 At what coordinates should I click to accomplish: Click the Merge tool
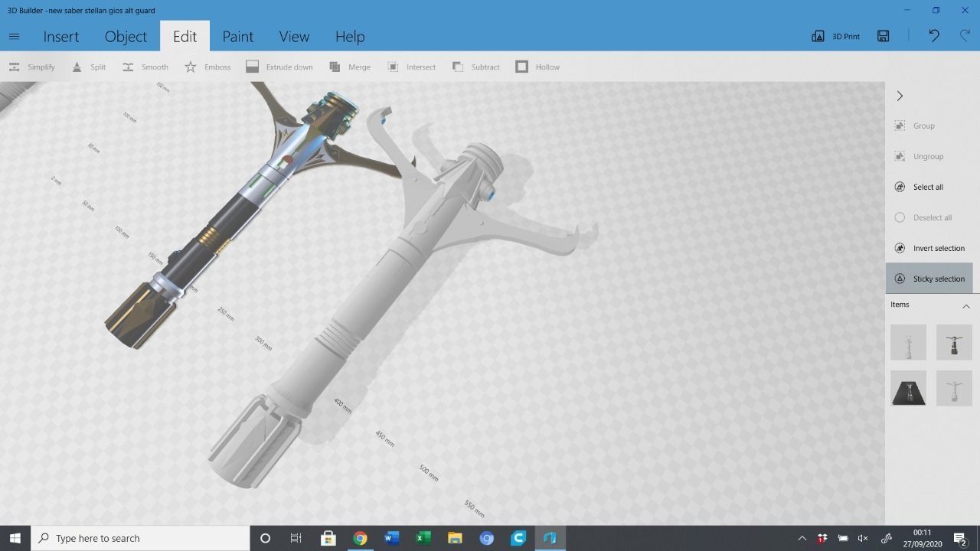(349, 67)
